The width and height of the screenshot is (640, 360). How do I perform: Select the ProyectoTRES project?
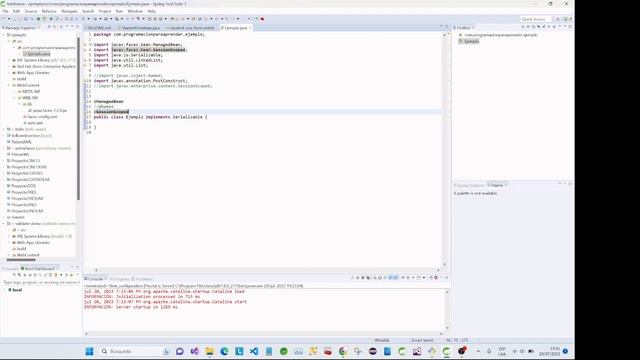point(21,192)
